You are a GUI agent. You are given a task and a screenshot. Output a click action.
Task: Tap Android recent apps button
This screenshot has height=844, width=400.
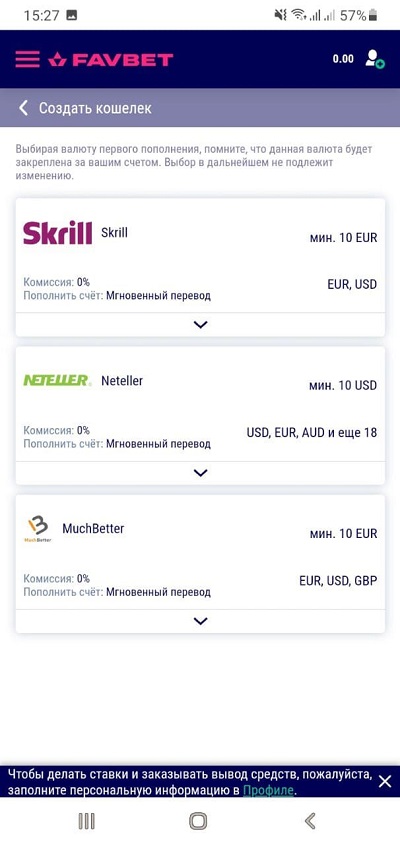click(x=86, y=821)
